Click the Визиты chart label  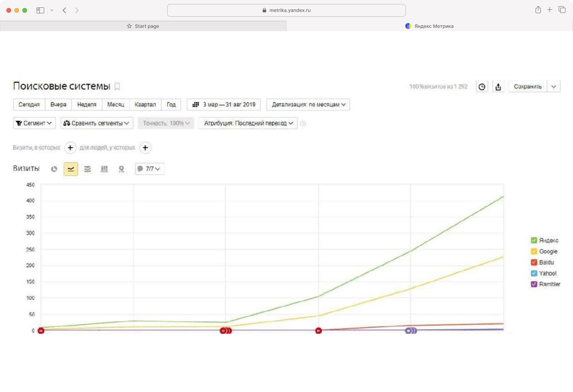26,169
